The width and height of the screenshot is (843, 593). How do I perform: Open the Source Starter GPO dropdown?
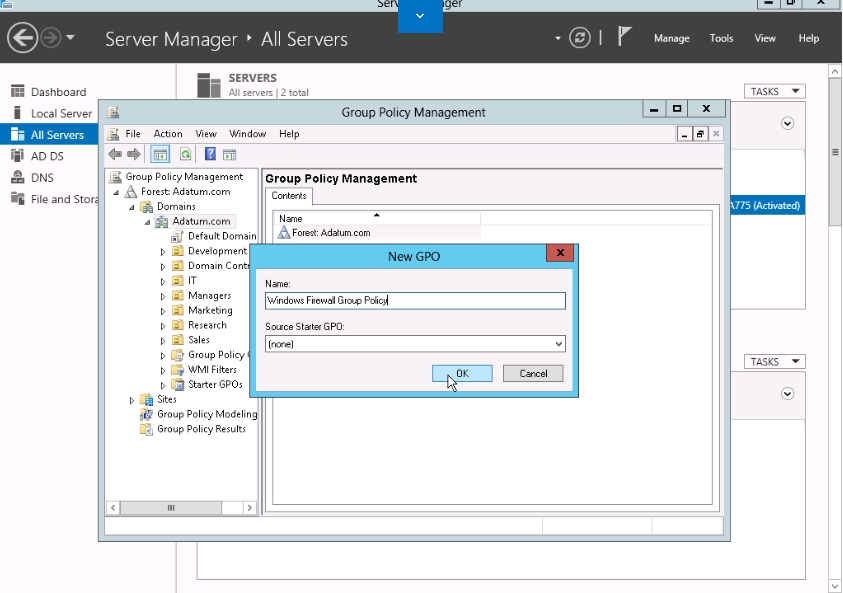tap(415, 344)
